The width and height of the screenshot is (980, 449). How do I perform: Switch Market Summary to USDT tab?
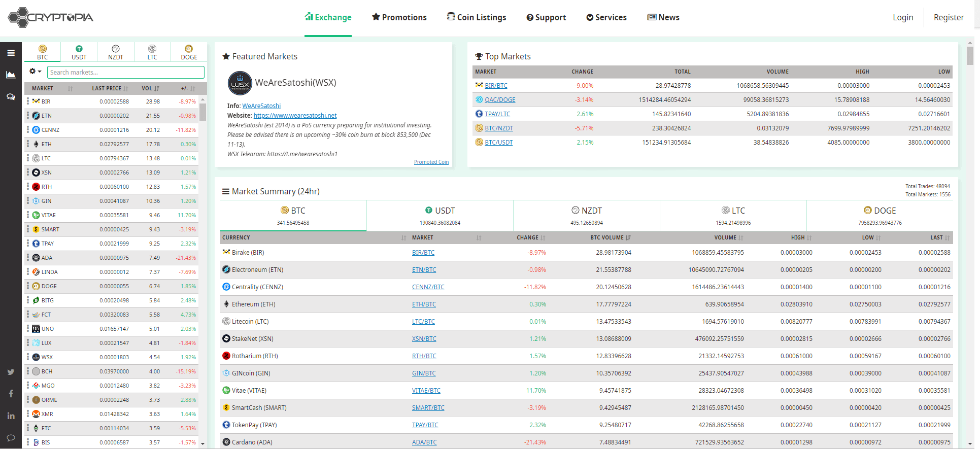(x=440, y=216)
